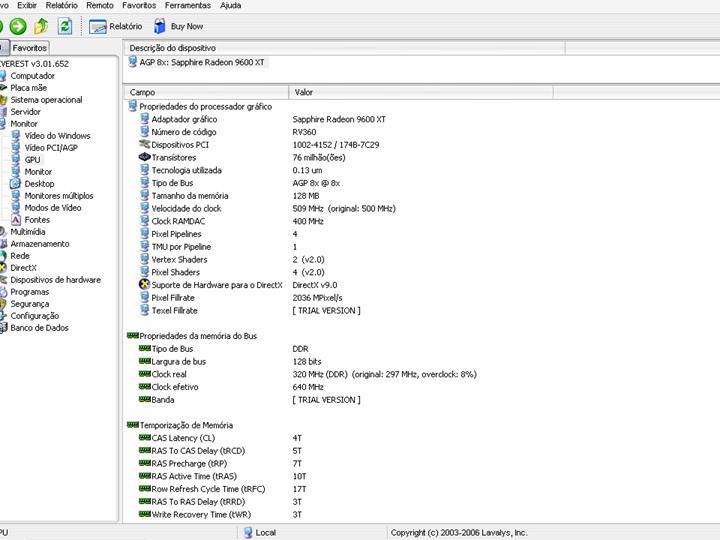Select Sistema operacional in the tree
This screenshot has width=720, height=540.
[46, 100]
